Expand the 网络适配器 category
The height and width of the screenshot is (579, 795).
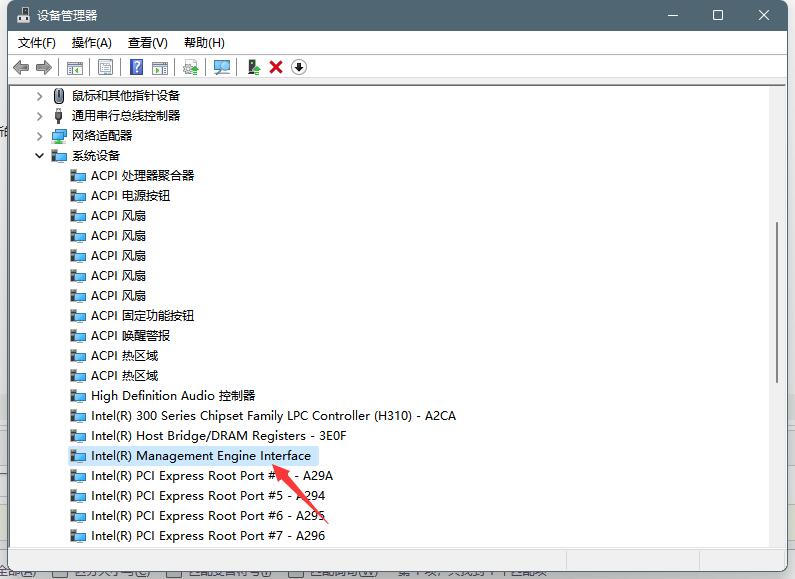coord(40,136)
